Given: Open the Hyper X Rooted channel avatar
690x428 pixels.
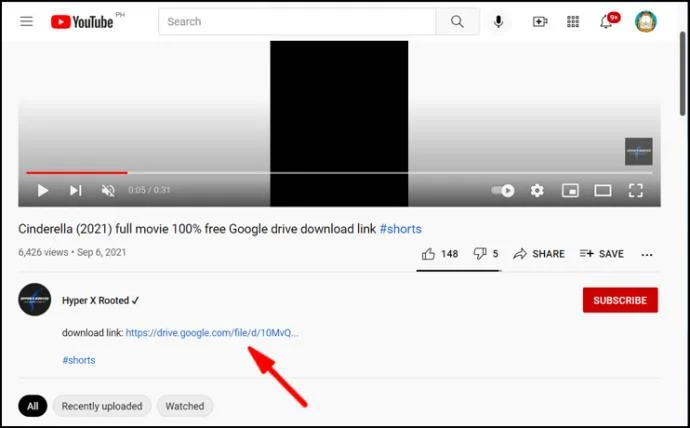Looking at the screenshot, I should (35, 300).
